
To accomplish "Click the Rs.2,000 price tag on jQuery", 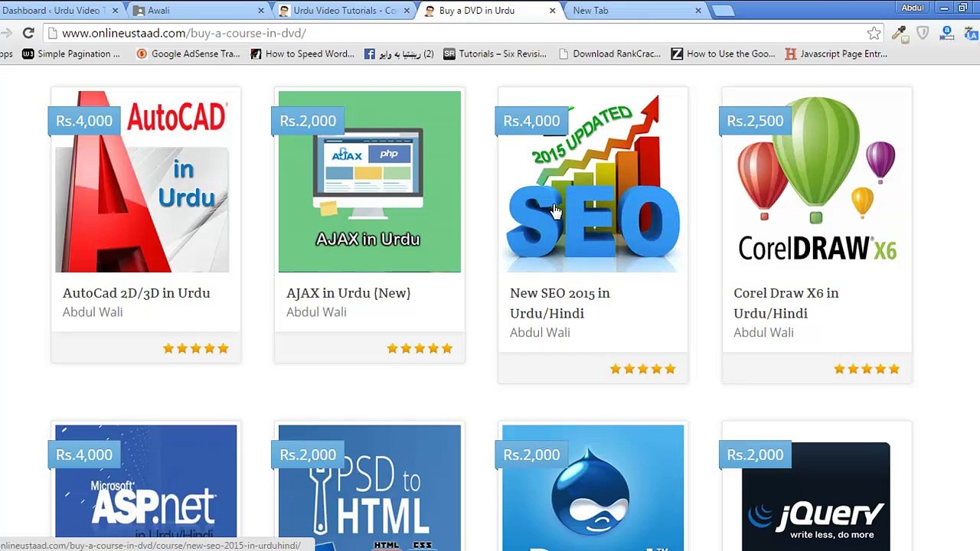I will pos(755,455).
